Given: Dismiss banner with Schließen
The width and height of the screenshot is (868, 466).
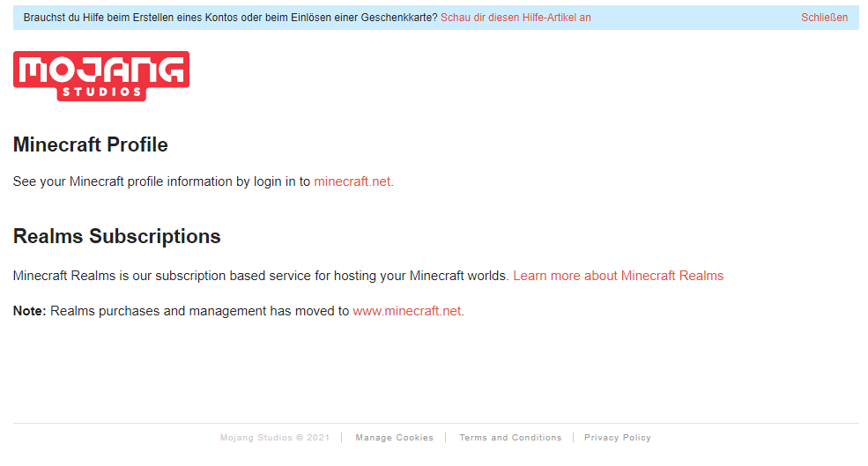Looking at the screenshot, I should point(824,18).
